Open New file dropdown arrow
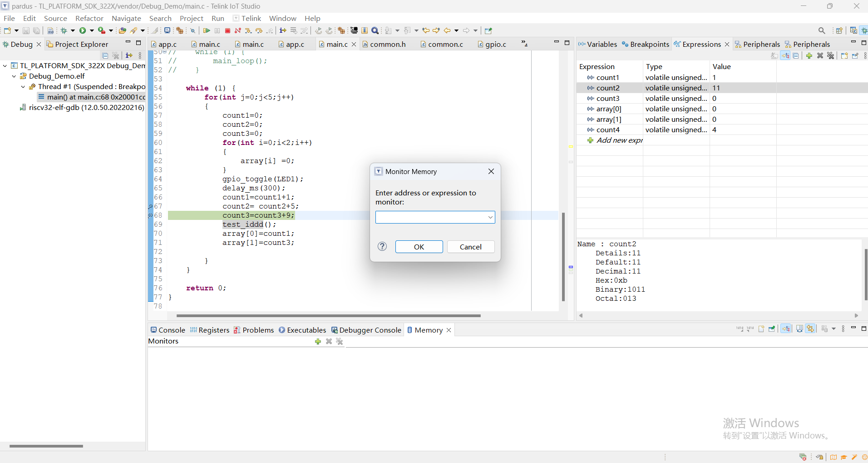868x463 pixels. coord(16,30)
